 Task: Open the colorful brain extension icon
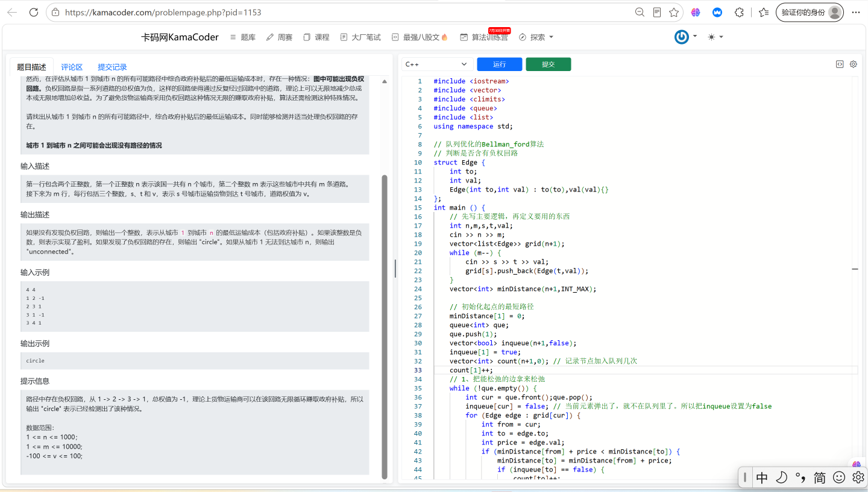click(696, 12)
